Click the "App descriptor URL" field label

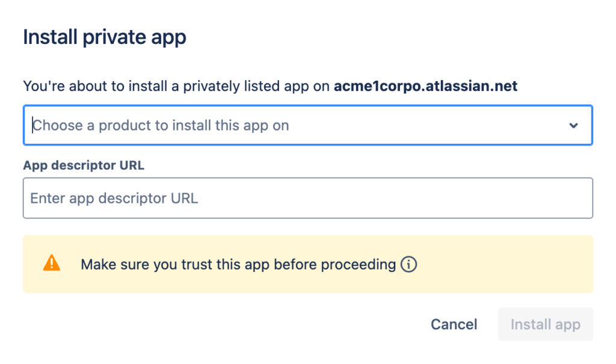[x=84, y=165]
